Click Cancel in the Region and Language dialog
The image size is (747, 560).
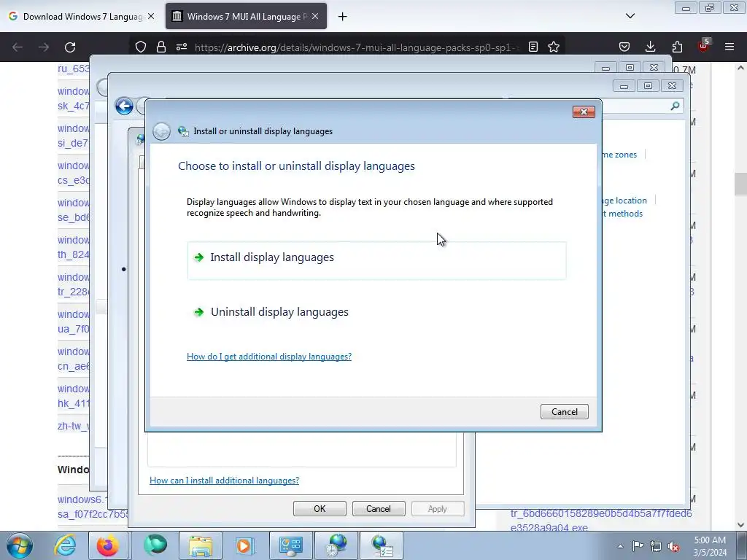click(379, 508)
